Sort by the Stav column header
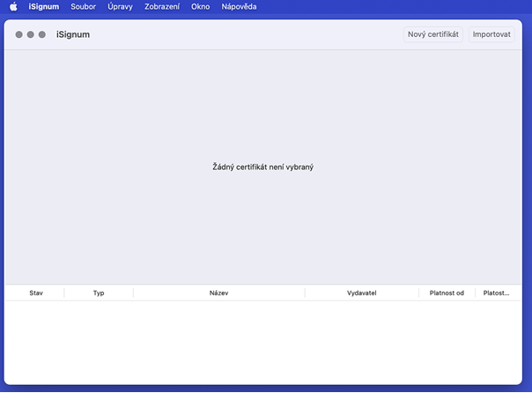 [x=36, y=293]
